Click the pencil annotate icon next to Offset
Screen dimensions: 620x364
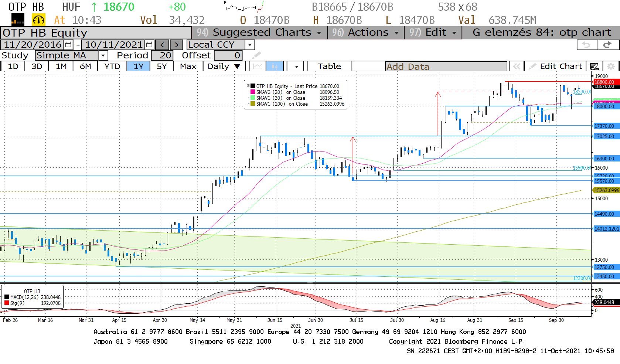(256, 55)
